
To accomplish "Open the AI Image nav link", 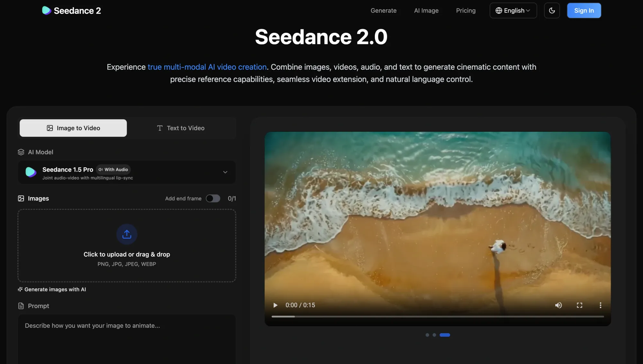I will (x=426, y=11).
